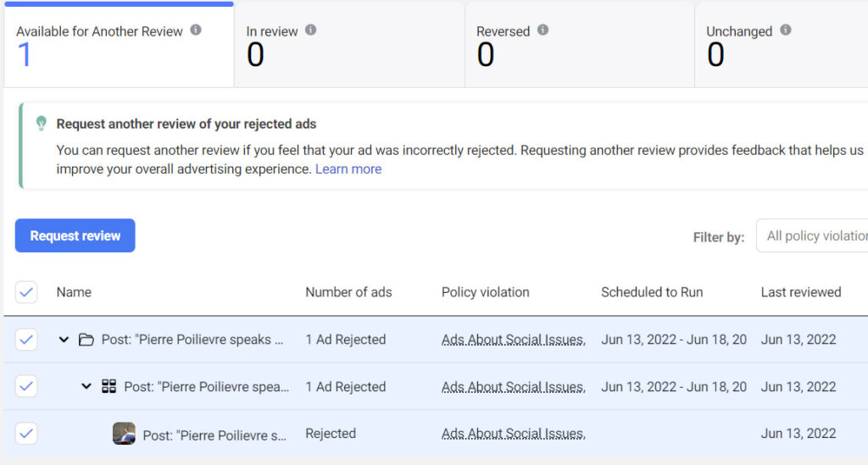
Task: Collapse the campaign row using its chevron
Action: pos(64,340)
